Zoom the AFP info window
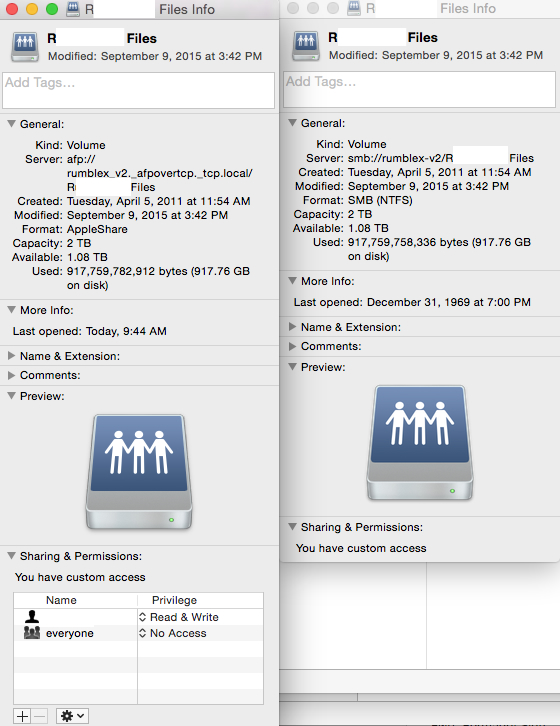 52,9
